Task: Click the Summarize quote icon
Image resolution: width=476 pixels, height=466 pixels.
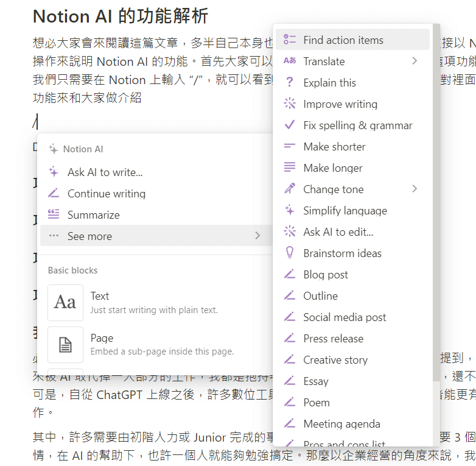Action: tap(54, 214)
